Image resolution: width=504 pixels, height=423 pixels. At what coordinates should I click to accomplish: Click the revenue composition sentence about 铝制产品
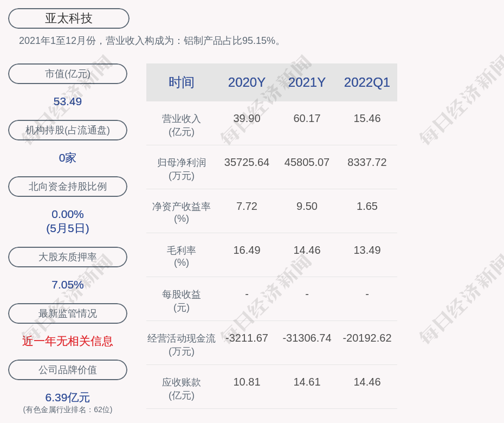(151, 41)
